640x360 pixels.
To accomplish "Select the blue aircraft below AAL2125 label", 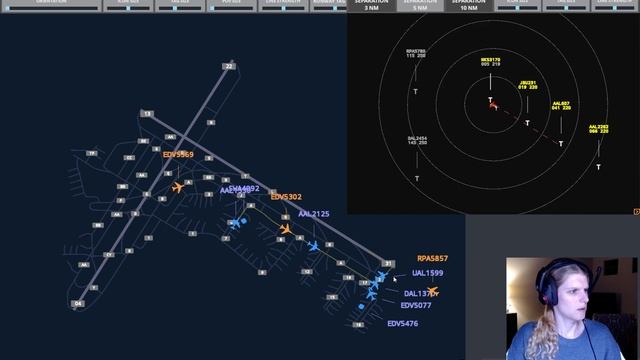I will tap(313, 246).
